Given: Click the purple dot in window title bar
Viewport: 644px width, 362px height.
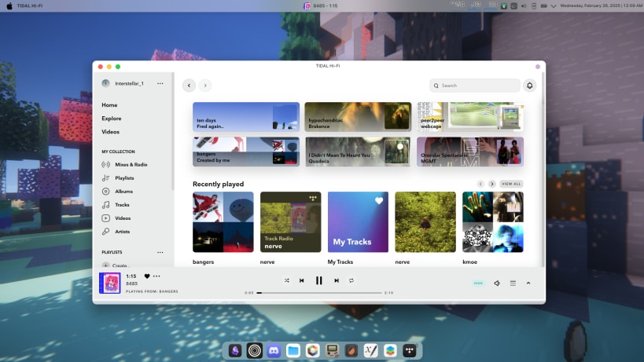Looking at the screenshot, I should click(538, 67).
